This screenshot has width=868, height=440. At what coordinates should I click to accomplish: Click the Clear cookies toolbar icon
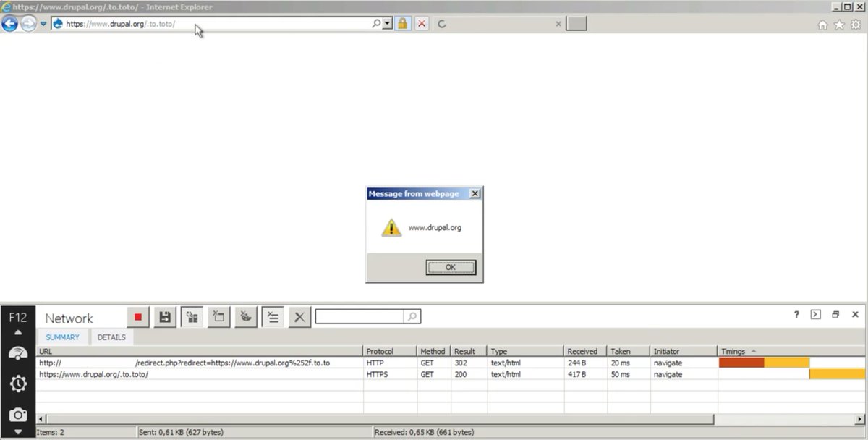[x=246, y=317]
